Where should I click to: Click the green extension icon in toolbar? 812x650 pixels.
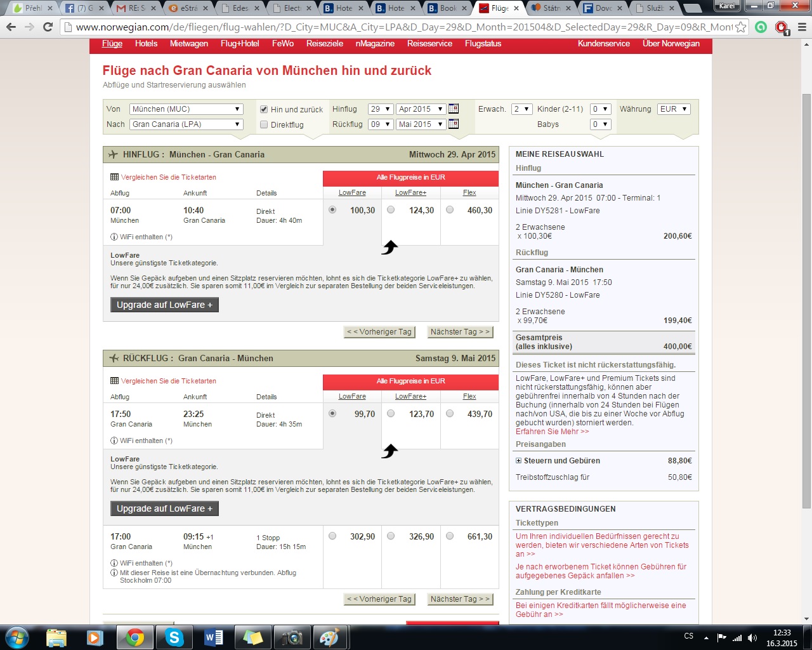tap(761, 27)
